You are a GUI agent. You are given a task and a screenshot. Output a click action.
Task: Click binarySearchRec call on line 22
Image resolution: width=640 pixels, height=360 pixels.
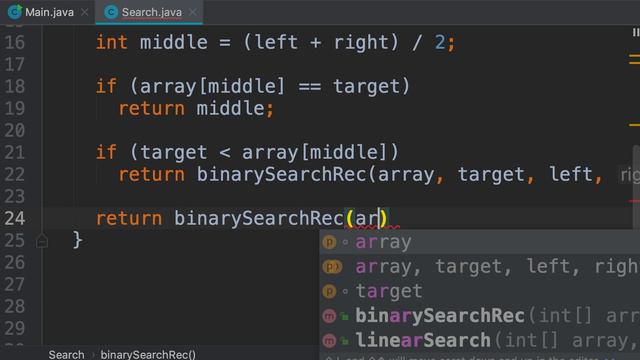pos(282,175)
